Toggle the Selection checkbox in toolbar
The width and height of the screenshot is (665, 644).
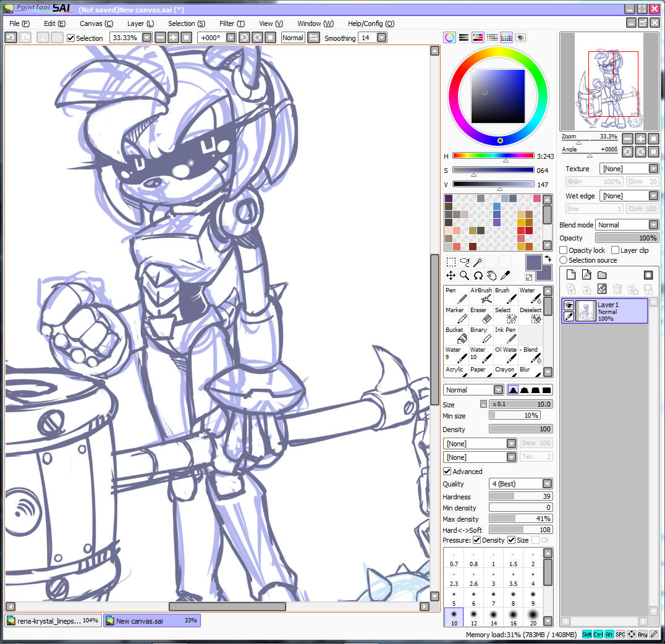point(71,38)
